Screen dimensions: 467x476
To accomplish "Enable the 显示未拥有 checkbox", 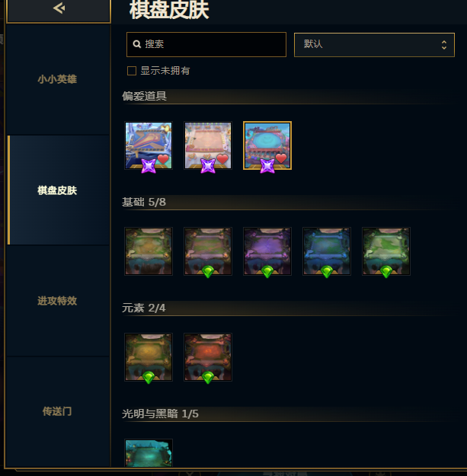I will point(132,71).
